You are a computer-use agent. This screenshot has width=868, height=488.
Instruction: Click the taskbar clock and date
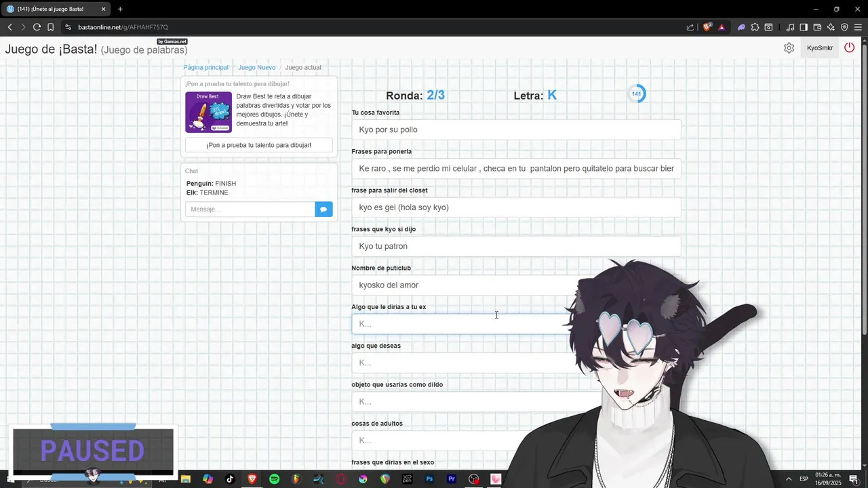pos(828,479)
